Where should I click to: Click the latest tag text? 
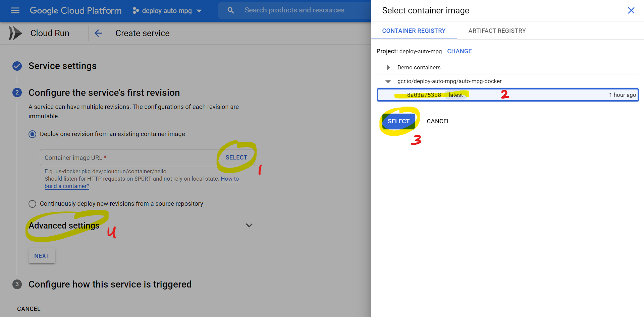[456, 95]
